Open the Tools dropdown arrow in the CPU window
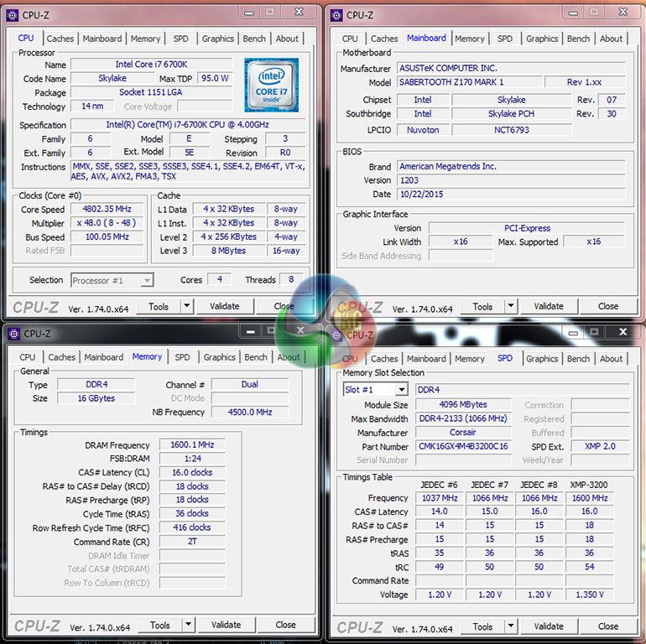 [x=186, y=306]
